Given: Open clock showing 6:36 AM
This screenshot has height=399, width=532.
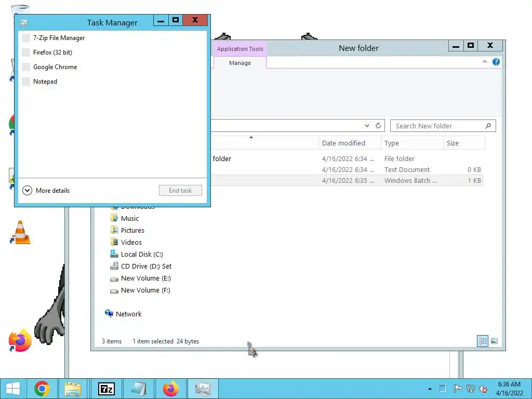Looking at the screenshot, I should [x=509, y=389].
